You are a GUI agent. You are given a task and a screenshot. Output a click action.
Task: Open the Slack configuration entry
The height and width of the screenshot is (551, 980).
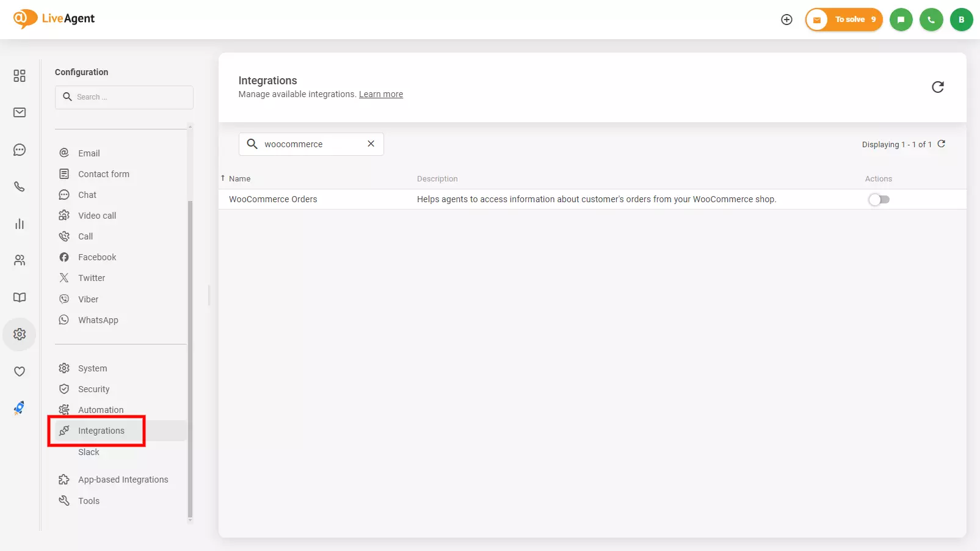pyautogui.click(x=89, y=452)
